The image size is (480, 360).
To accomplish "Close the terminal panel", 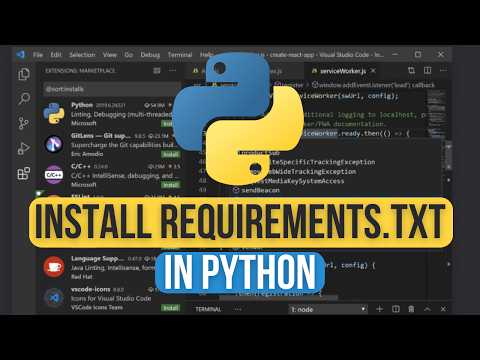I will tap(443, 309).
